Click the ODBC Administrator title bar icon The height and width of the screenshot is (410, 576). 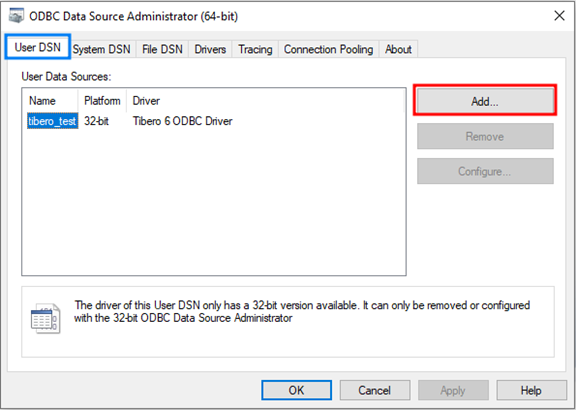[16, 16]
